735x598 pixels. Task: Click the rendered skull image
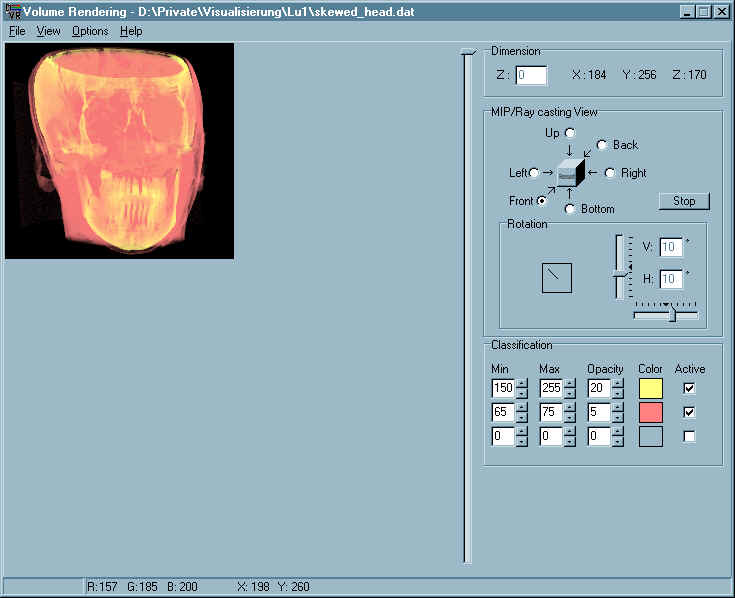119,151
